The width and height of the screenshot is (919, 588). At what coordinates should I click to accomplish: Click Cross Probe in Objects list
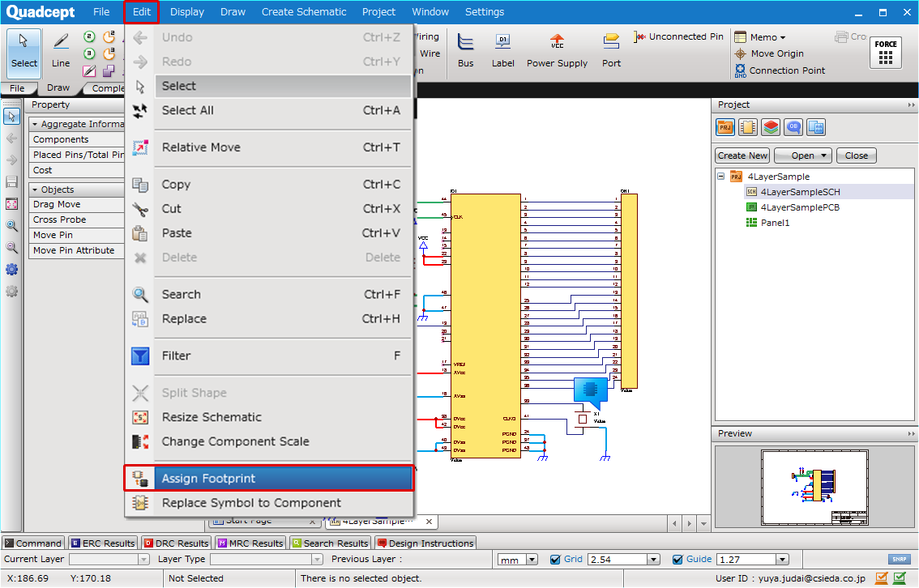[x=76, y=219]
